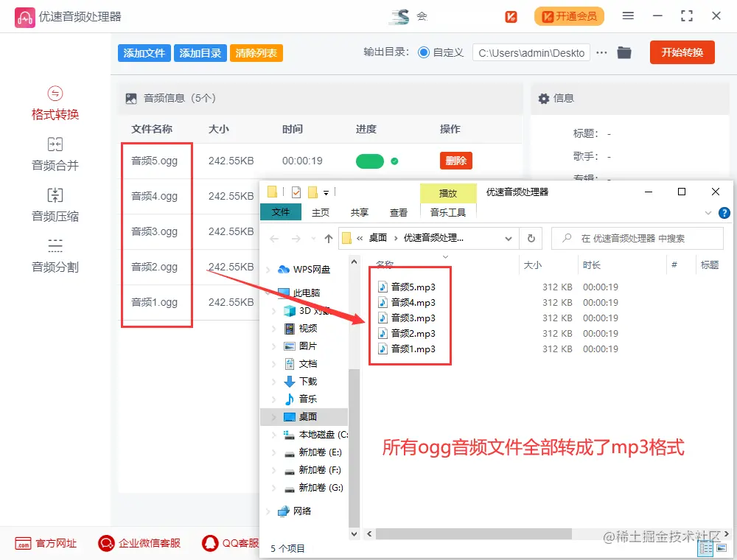Click the 信息 gear icon
This screenshot has height=560, width=737.
(544, 99)
